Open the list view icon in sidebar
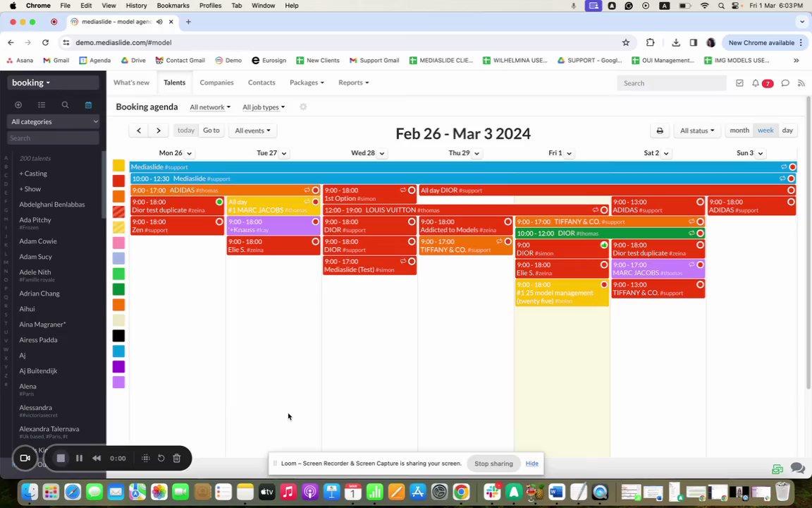Screen dimensions: 812x508 click(x=42, y=104)
